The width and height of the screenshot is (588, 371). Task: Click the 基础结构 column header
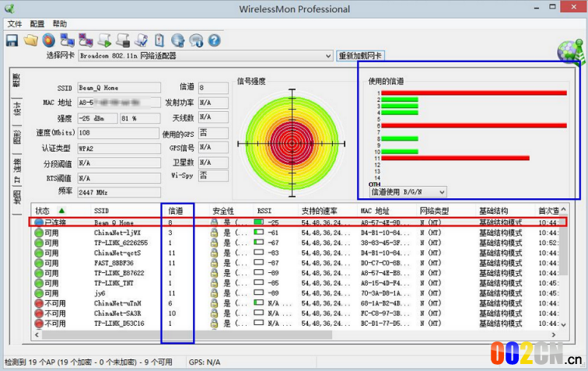pos(493,211)
